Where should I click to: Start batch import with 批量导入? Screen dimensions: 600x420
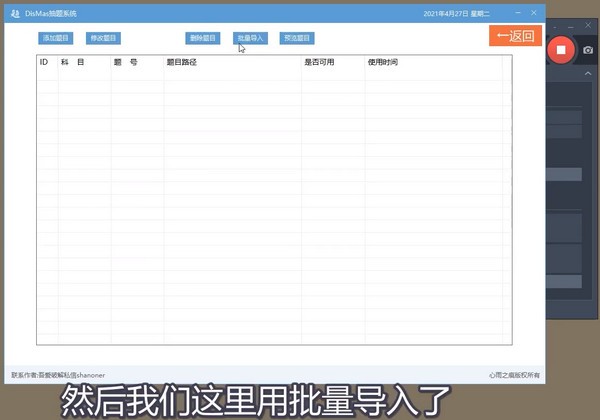250,38
